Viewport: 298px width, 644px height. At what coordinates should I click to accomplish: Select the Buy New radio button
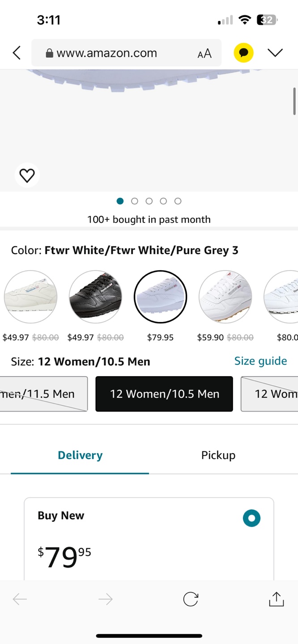pyautogui.click(x=251, y=518)
